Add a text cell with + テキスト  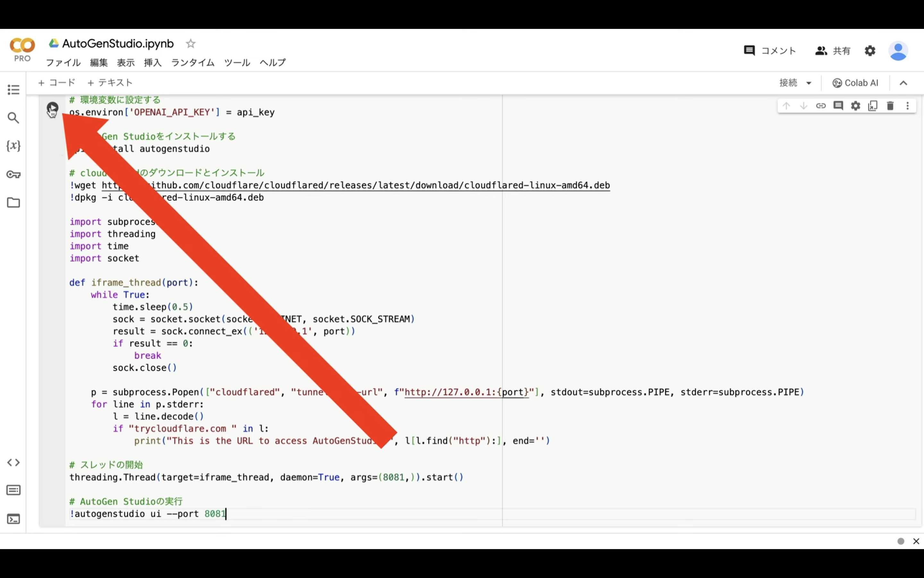[110, 83]
